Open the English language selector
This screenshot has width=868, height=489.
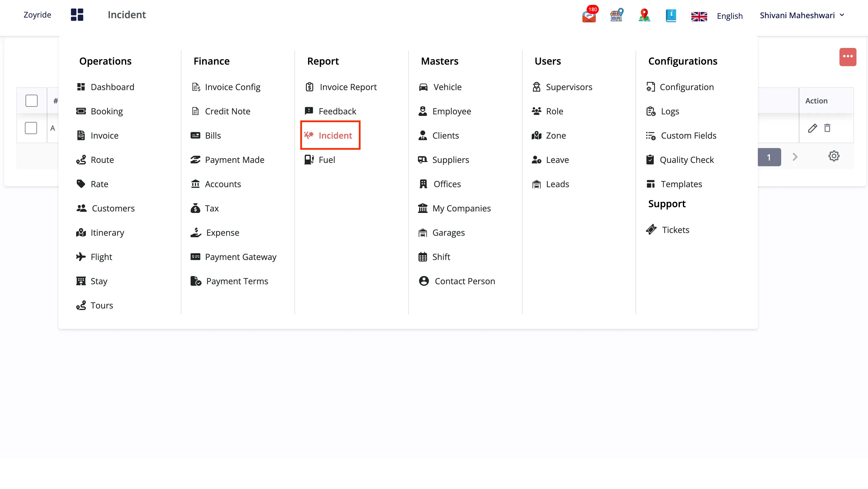tap(730, 16)
